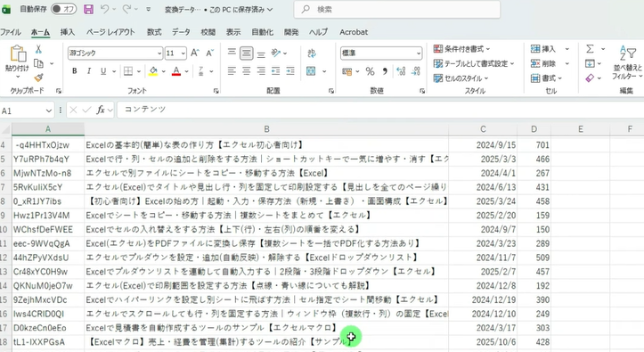Switch to the データ tab

pos(181,32)
